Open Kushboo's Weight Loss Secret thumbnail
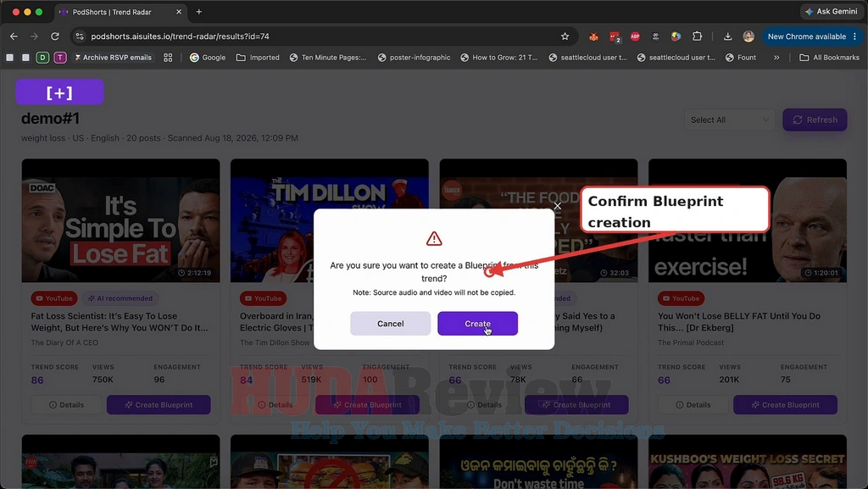This screenshot has height=489, width=868. (748, 461)
